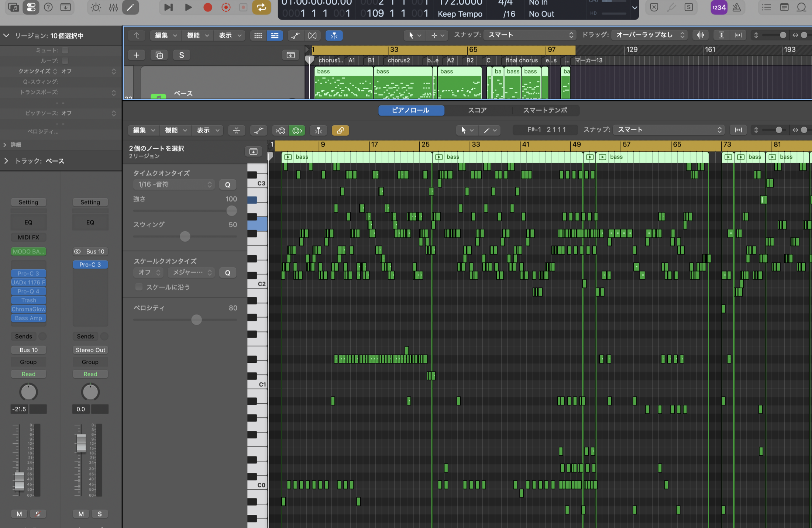This screenshot has height=528, width=812.
Task: Open the Note Pads icon
Action: [x=784, y=7]
